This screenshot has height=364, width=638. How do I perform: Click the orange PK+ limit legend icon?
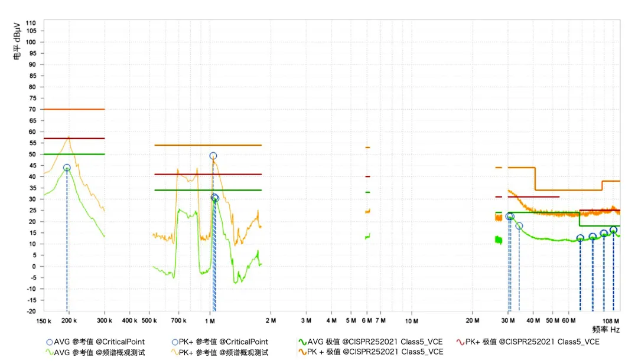pyautogui.click(x=302, y=352)
